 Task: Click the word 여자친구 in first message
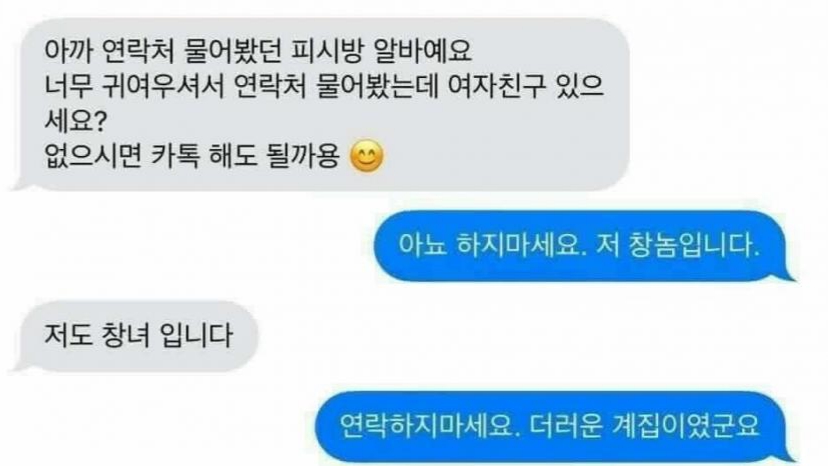click(496, 87)
